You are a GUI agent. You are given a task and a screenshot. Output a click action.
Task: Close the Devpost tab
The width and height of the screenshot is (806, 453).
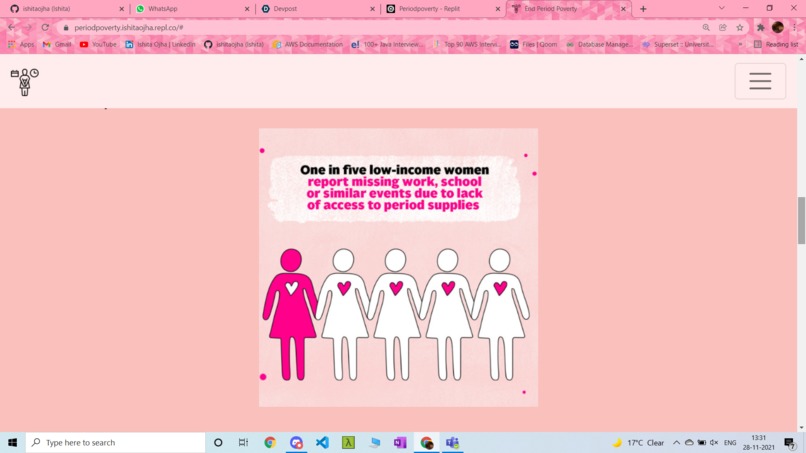pos(372,9)
